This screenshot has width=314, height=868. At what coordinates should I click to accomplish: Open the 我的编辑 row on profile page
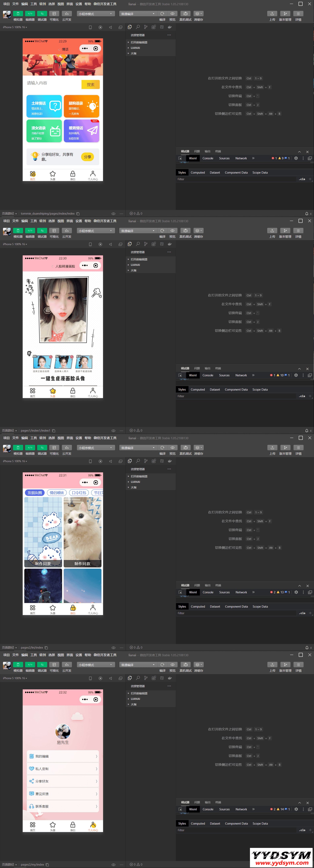click(x=63, y=756)
